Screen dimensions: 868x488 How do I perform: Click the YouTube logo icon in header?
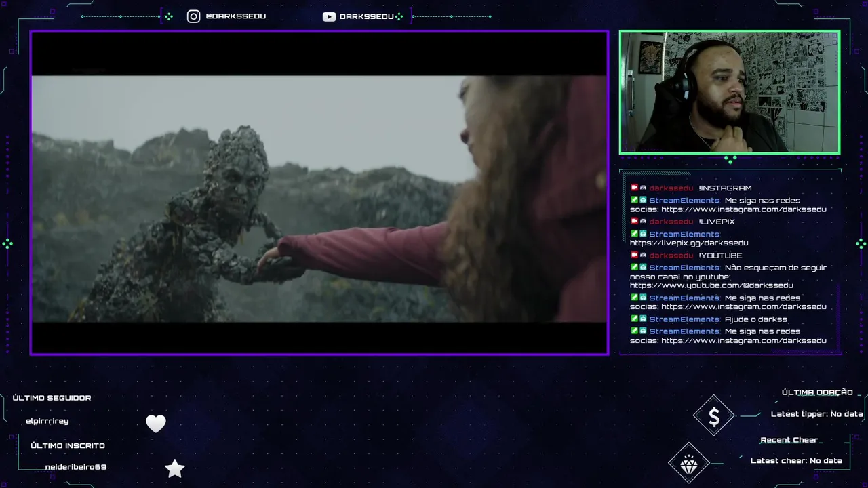(x=329, y=17)
